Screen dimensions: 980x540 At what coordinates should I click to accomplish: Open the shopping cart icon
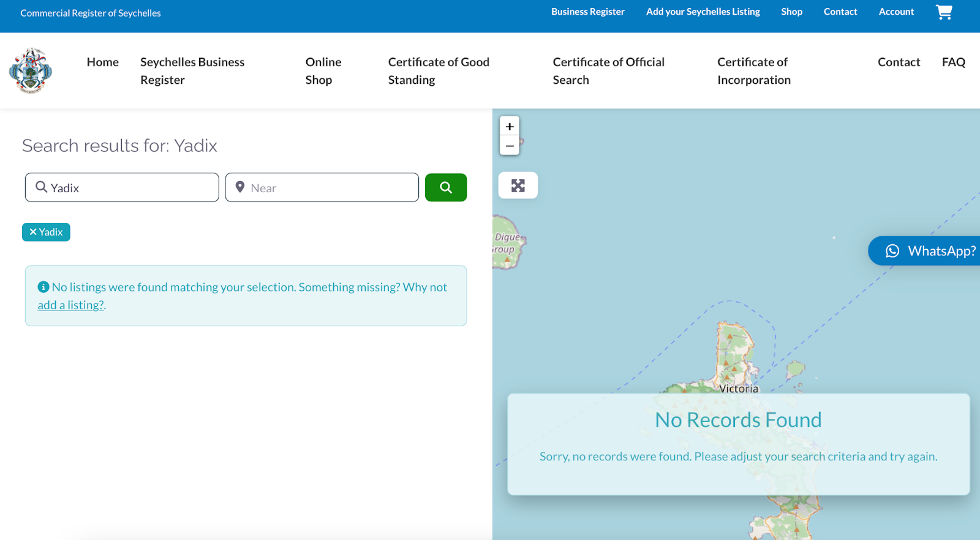click(x=944, y=12)
